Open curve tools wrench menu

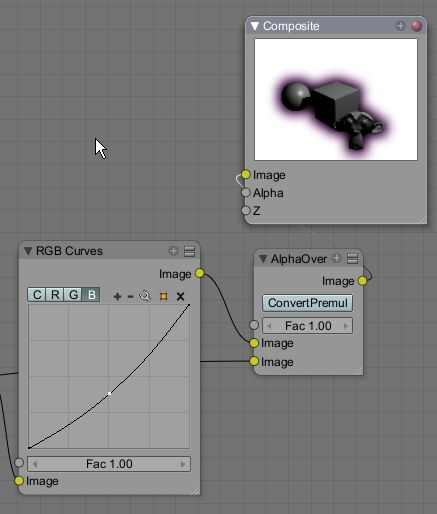[145, 296]
